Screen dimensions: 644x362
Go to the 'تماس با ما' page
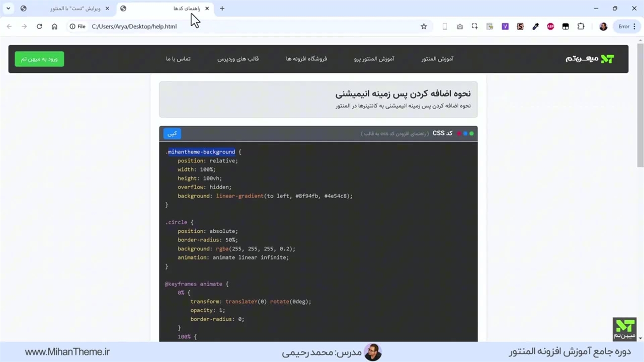[x=178, y=59]
